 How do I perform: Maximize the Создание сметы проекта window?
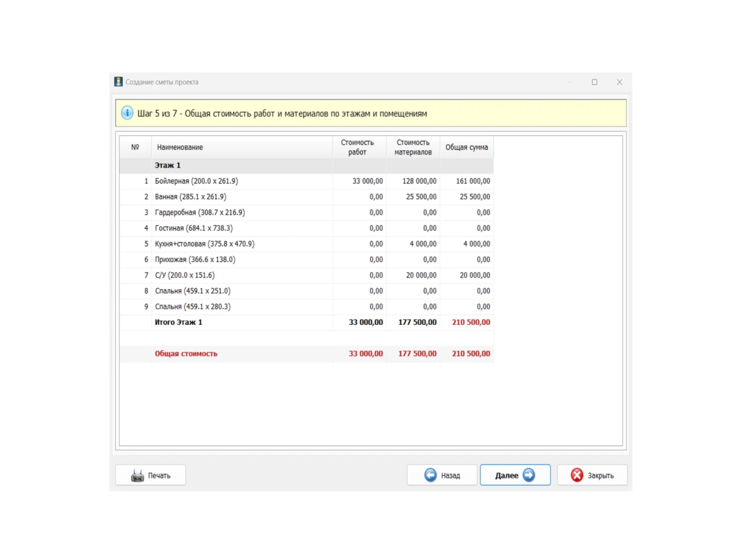click(x=594, y=82)
